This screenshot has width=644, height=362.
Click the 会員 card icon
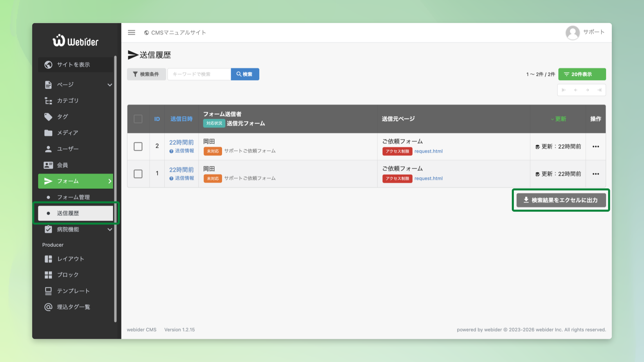coord(48,165)
